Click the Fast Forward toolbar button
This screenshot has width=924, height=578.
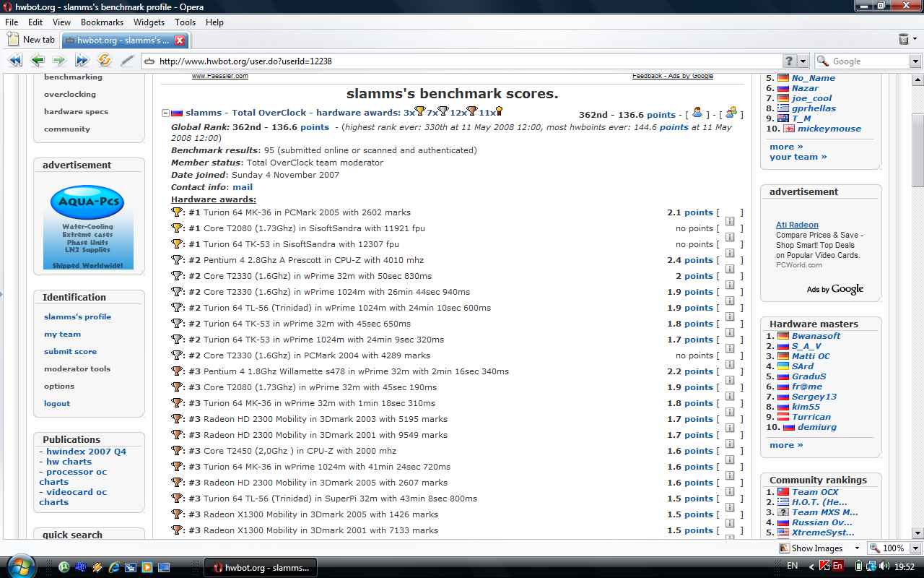(x=82, y=61)
